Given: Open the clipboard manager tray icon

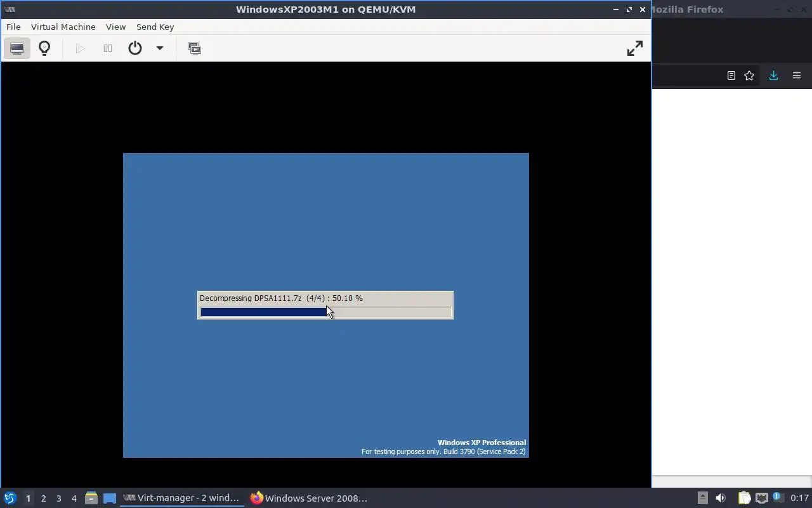Looking at the screenshot, I should pos(744,498).
